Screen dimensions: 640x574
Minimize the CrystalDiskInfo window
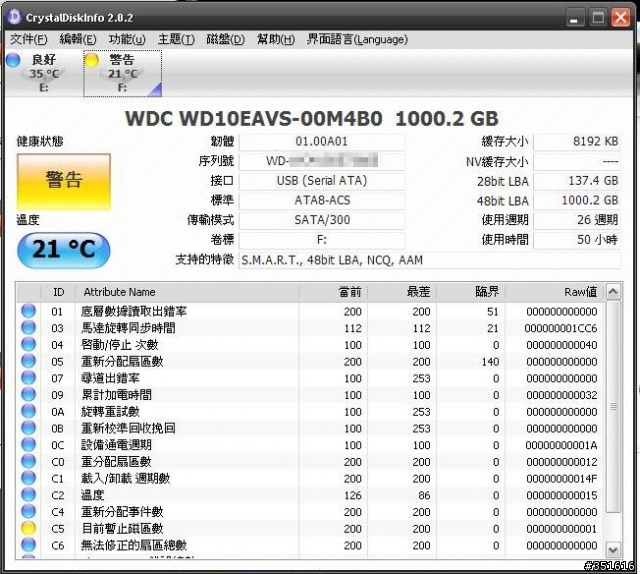click(x=574, y=18)
